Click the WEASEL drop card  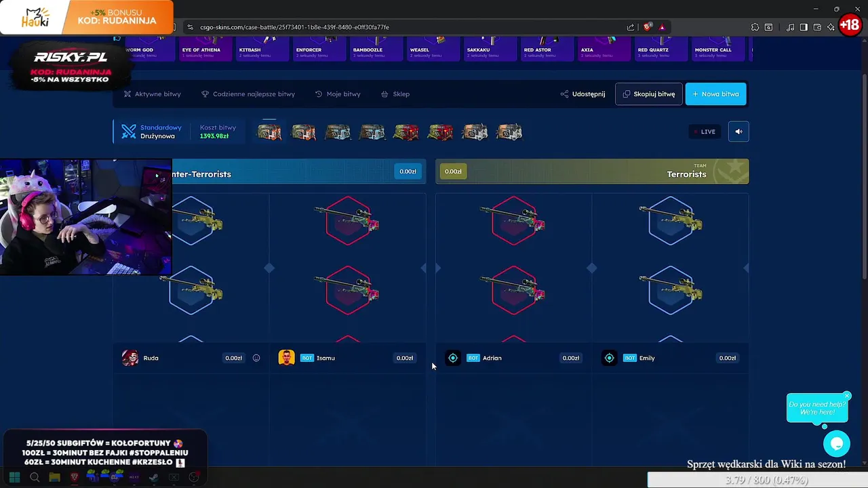(435, 49)
